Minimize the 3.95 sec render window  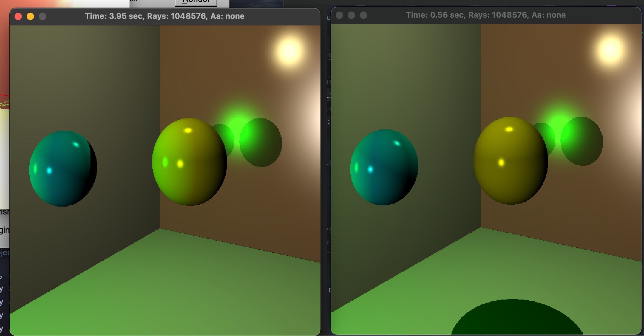click(x=30, y=16)
